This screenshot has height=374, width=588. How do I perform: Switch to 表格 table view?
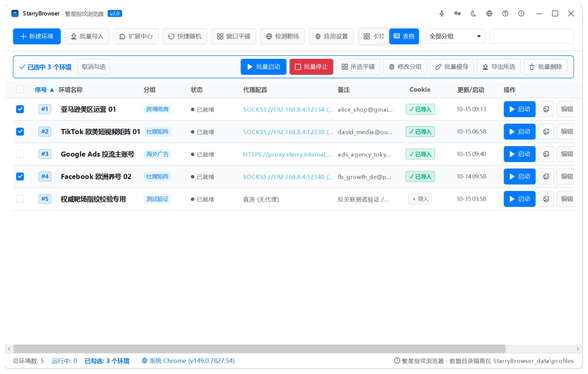click(404, 36)
